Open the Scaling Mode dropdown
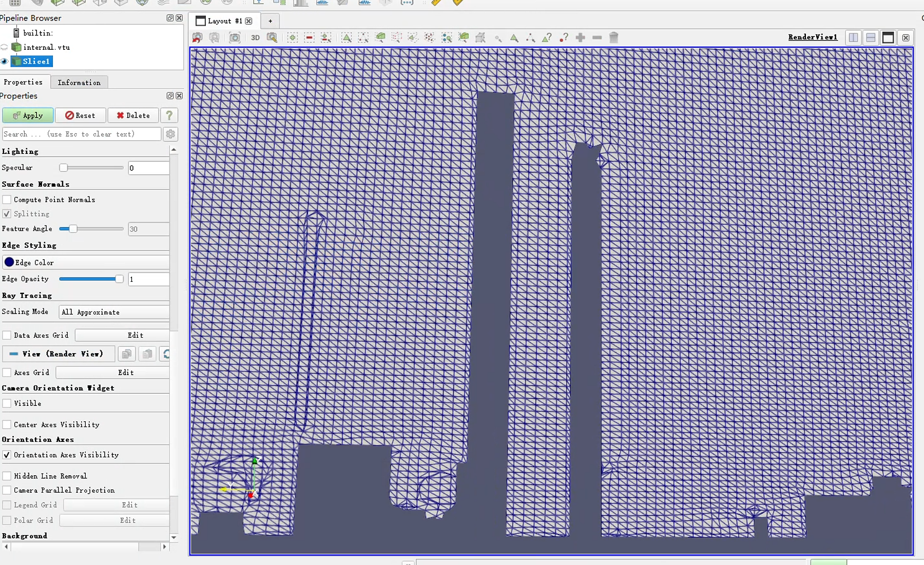The width and height of the screenshot is (924, 565). click(113, 311)
